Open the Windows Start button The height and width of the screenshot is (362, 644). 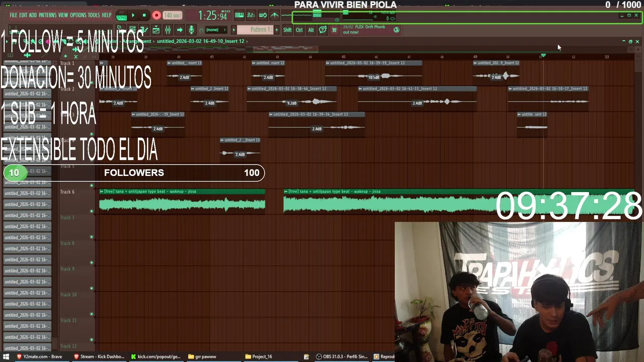pyautogui.click(x=7, y=356)
